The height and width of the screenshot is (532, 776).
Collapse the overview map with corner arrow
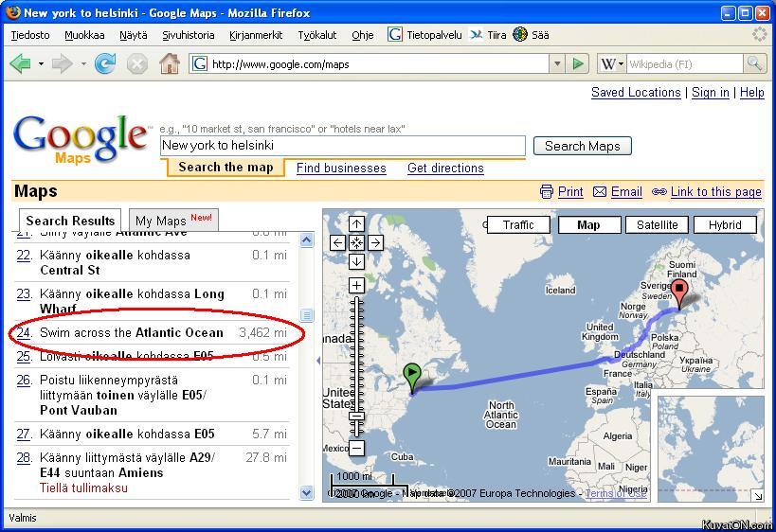pyautogui.click(x=757, y=495)
